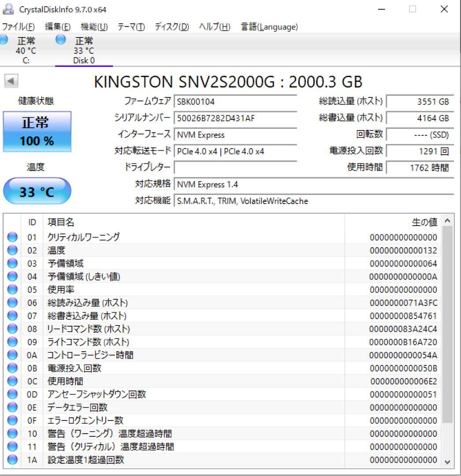The image size is (461, 476).
Task: Click the transfer mode PCIe 4.0 x4 field
Action: tap(235, 151)
